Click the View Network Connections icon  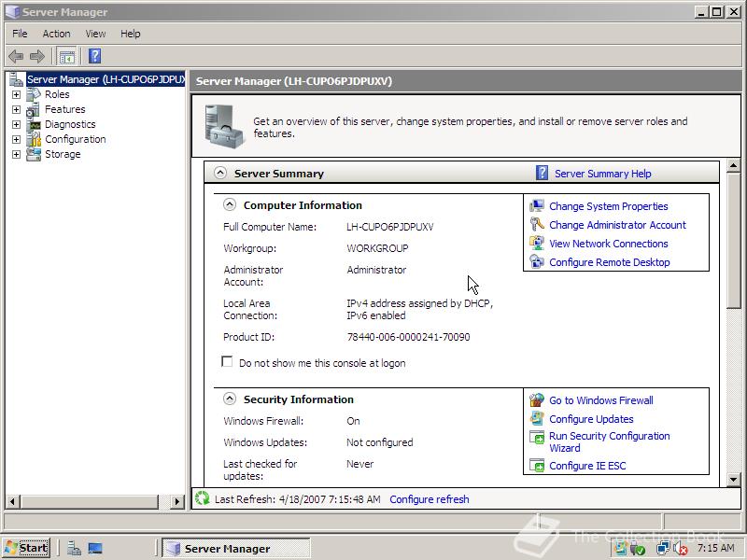(x=537, y=243)
